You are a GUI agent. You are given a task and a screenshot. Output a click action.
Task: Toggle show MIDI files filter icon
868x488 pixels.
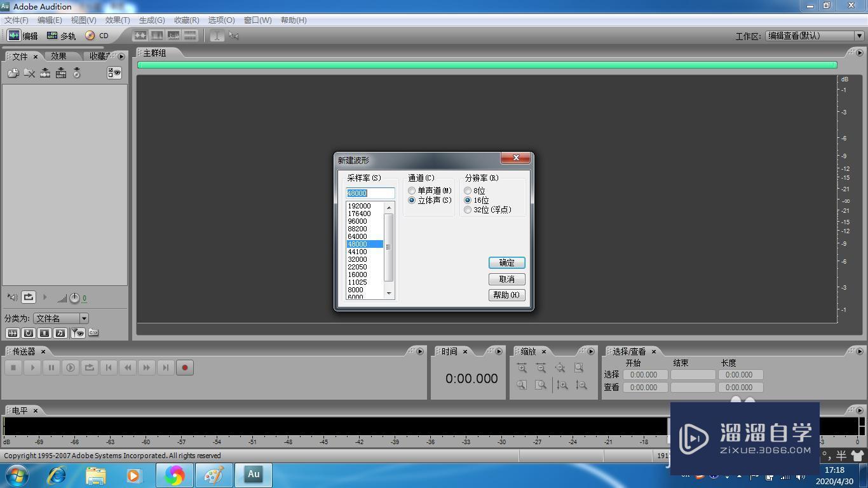60,333
